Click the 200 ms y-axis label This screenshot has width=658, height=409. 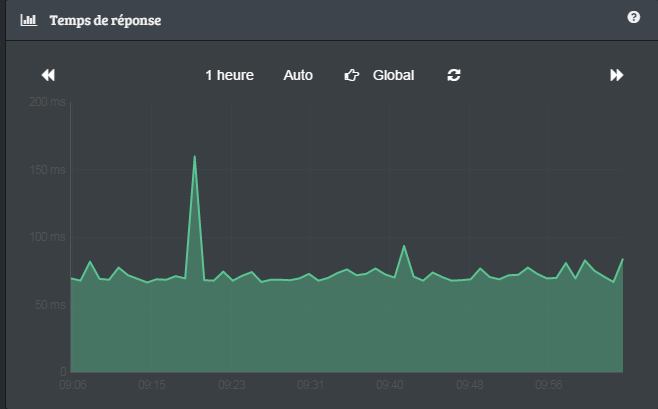point(47,102)
